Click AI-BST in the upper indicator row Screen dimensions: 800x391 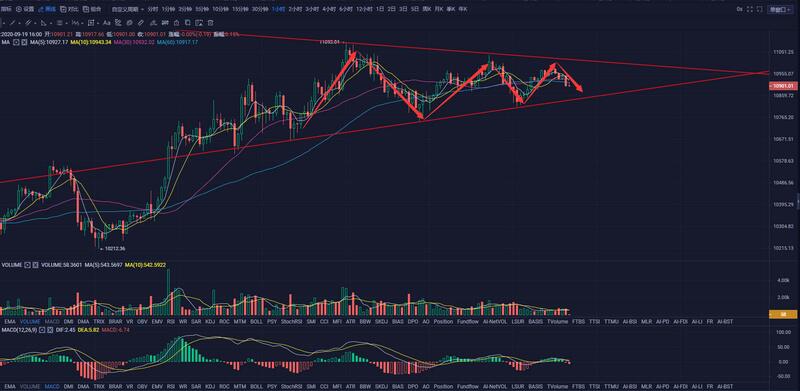coord(724,322)
